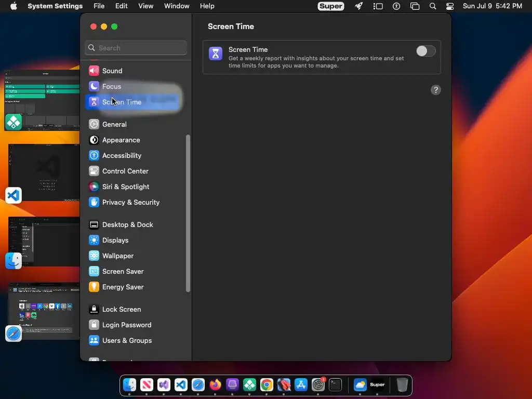Open Super app from the Dock

(x=377, y=385)
